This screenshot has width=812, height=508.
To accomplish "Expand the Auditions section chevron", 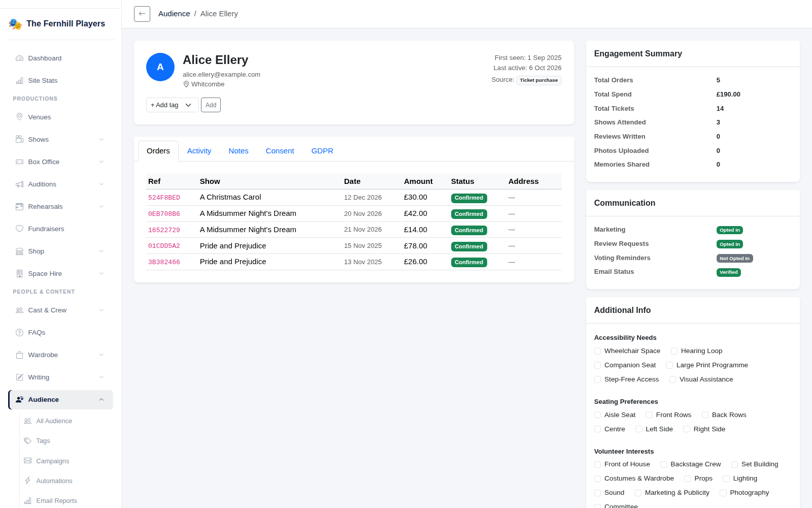I will (x=101, y=184).
